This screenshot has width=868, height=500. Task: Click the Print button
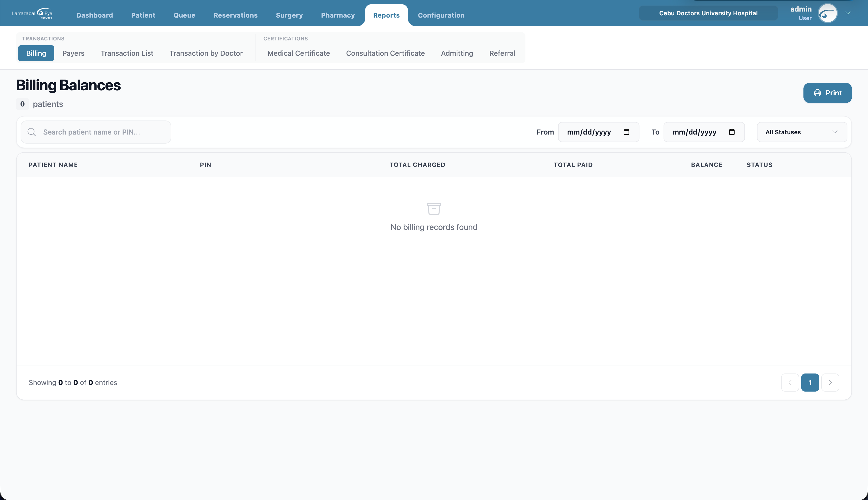click(828, 93)
